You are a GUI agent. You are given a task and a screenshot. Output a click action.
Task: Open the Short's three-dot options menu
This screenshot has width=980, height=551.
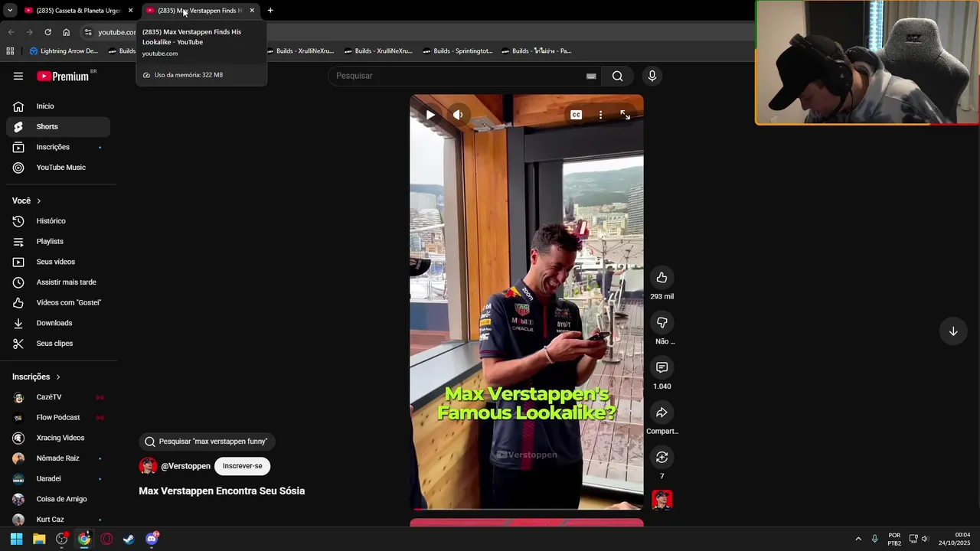(x=600, y=115)
